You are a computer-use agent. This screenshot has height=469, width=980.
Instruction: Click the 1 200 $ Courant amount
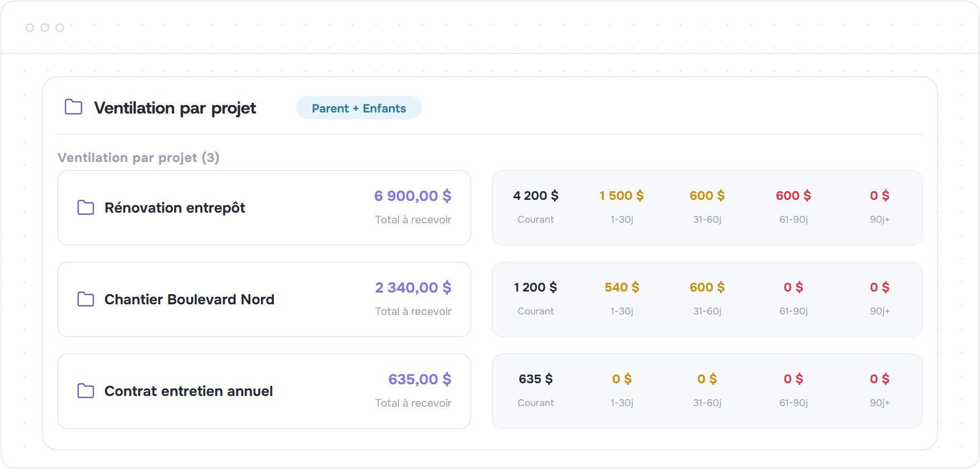(x=536, y=287)
